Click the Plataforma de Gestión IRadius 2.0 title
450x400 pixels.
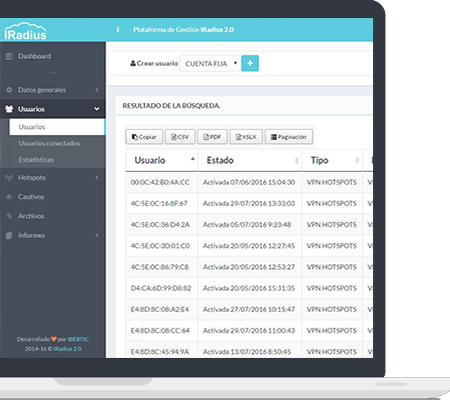click(183, 30)
